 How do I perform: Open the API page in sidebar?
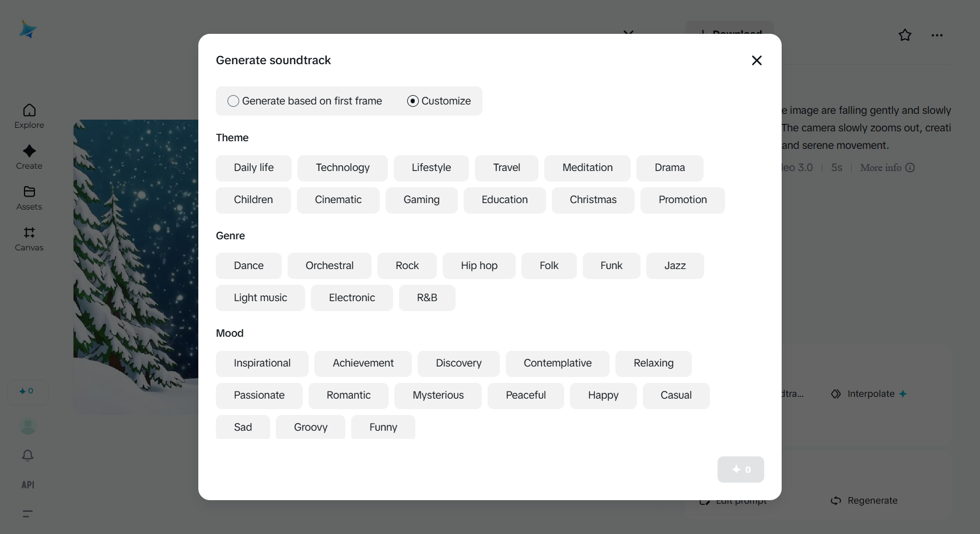(27, 485)
